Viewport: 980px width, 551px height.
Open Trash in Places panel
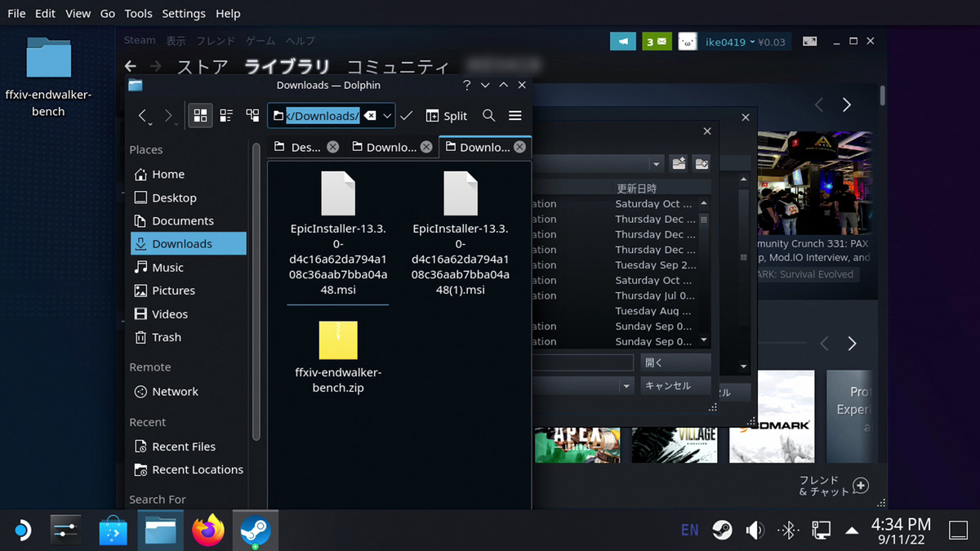pos(166,337)
